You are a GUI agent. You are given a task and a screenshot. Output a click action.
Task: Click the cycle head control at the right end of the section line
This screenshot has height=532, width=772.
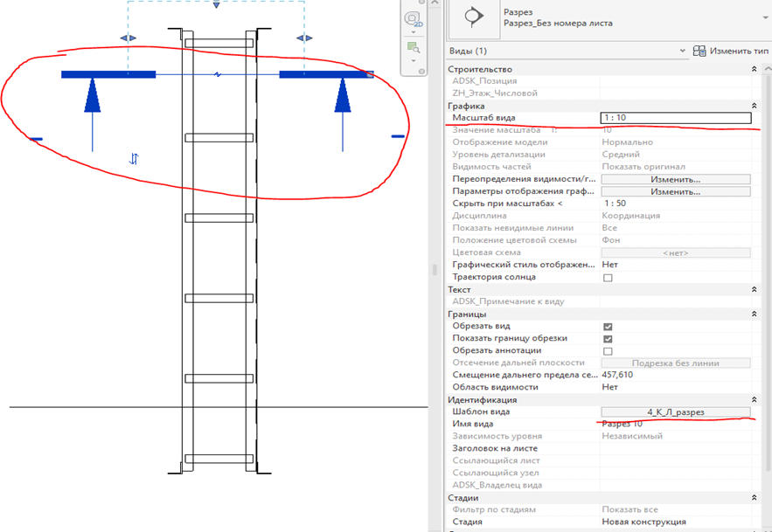pos(370,75)
